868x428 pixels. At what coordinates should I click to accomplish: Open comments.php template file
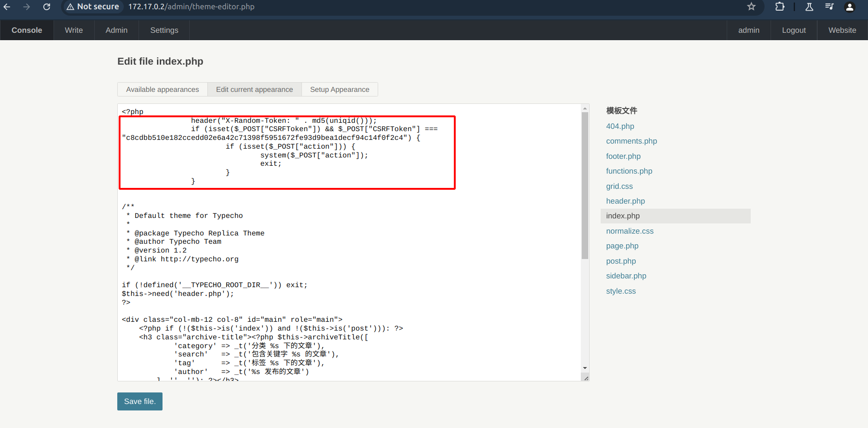click(x=632, y=141)
